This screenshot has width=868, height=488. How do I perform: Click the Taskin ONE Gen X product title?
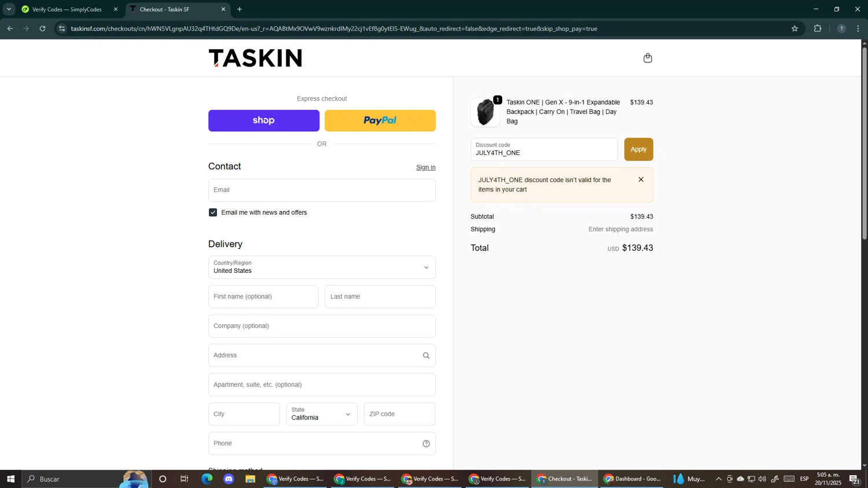coord(563,112)
